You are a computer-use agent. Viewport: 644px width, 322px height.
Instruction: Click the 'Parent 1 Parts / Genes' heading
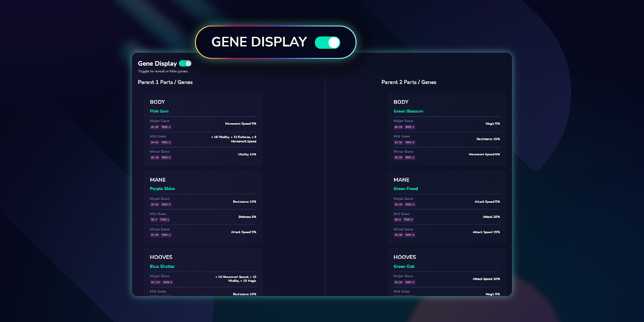[x=165, y=82]
